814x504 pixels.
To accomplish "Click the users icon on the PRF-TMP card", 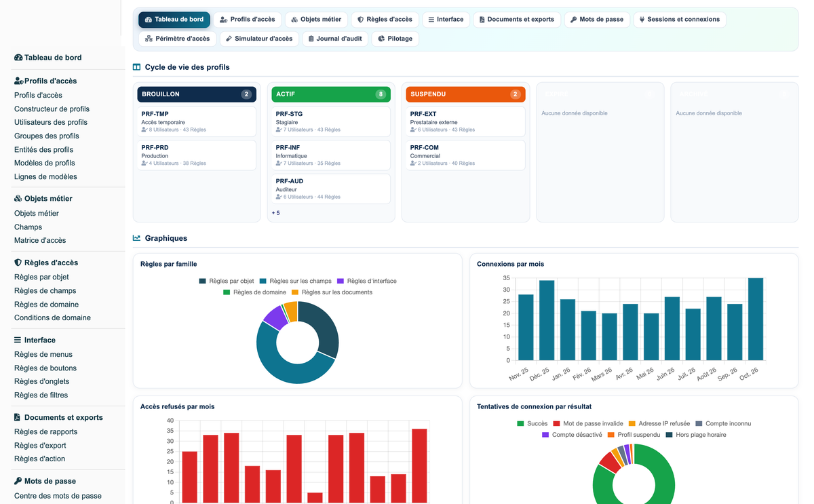I will pyautogui.click(x=144, y=130).
